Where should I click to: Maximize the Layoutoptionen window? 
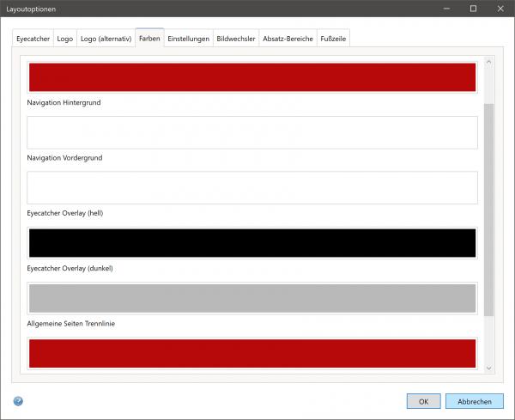[473, 9]
